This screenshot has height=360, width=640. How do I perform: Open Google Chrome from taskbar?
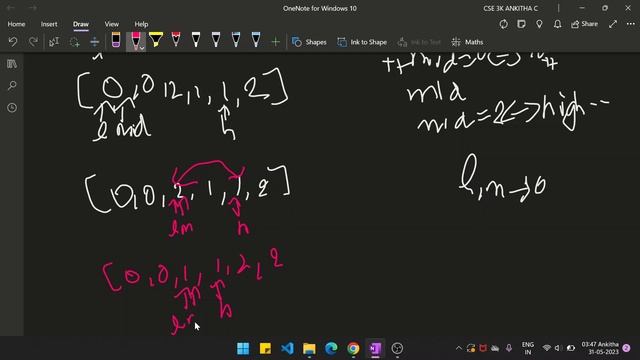pos(353,348)
